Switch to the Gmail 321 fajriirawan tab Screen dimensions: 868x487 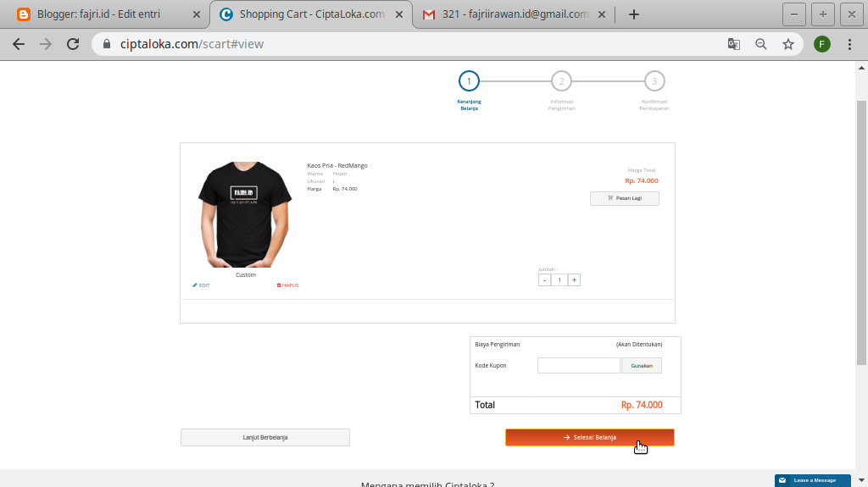tap(515, 14)
